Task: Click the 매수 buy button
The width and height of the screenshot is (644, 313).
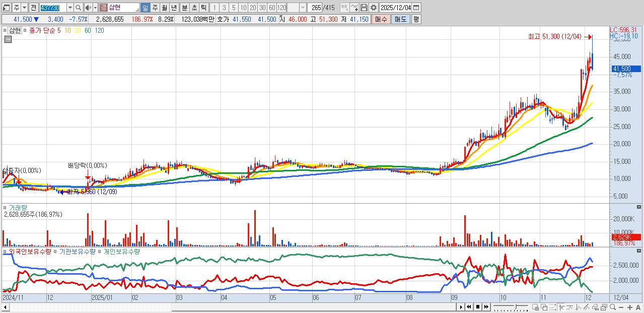Action: pyautogui.click(x=381, y=19)
